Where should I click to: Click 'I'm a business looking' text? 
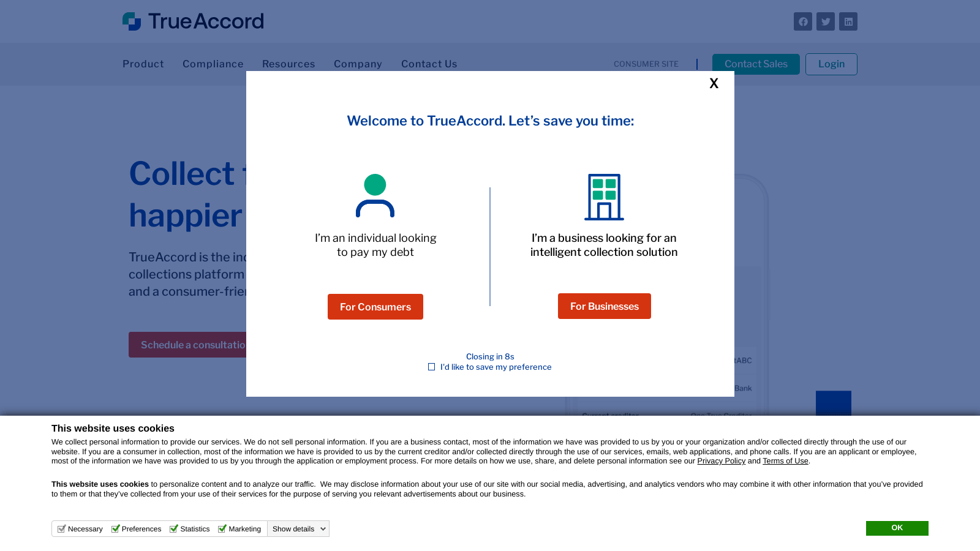click(604, 245)
